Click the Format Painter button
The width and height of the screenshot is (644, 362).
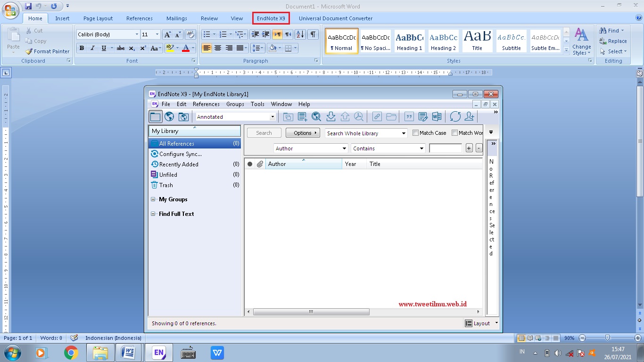pyautogui.click(x=47, y=51)
